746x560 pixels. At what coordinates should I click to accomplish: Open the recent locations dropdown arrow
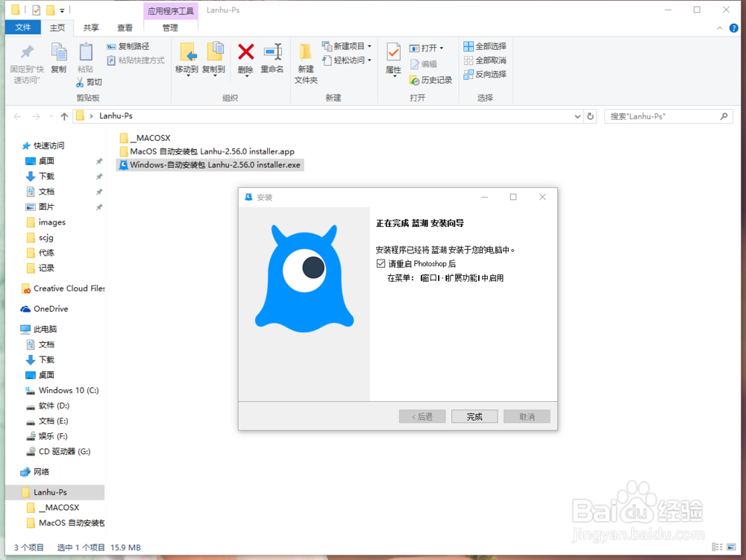(51, 116)
